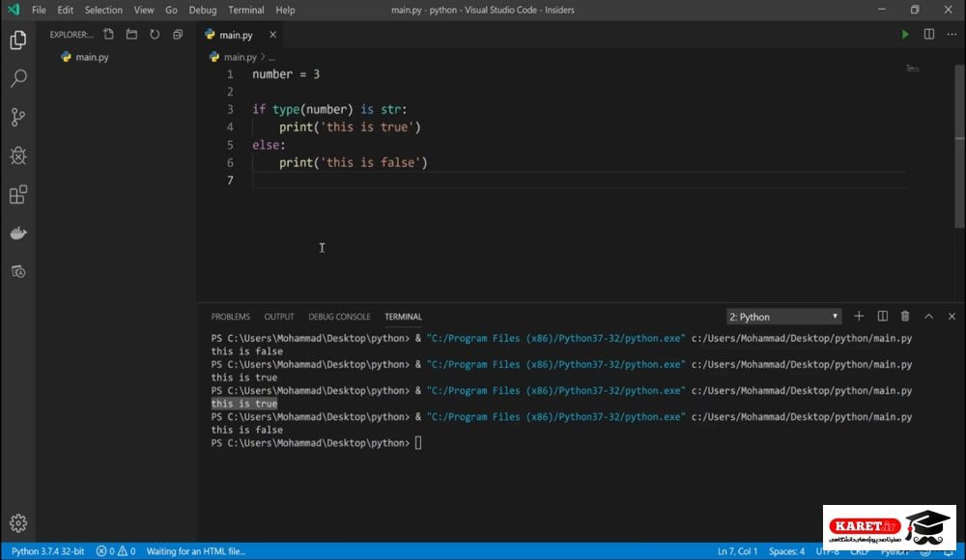Viewport: 966px width, 560px height.
Task: Maximize the panel with the up chevron
Action: pyautogui.click(x=928, y=316)
